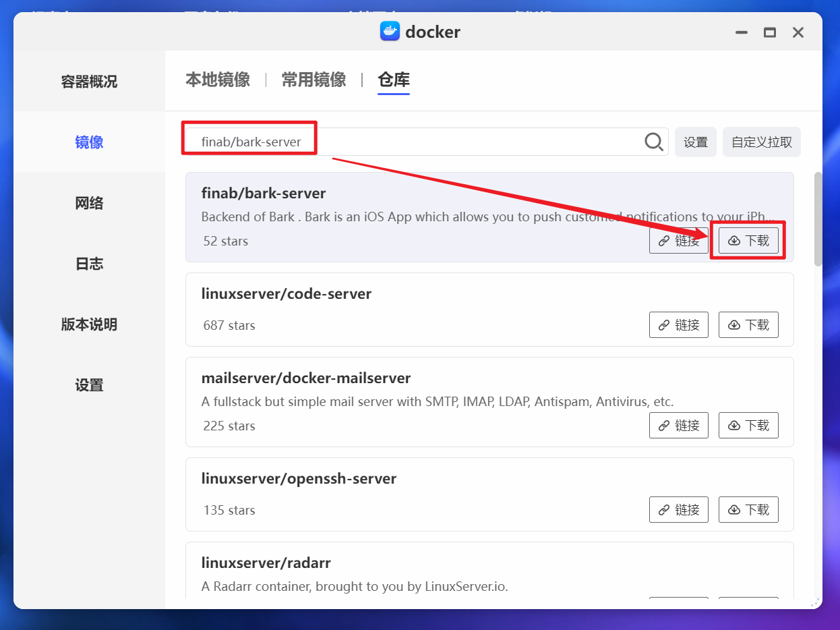The width and height of the screenshot is (840, 630).
Task: Select 镜像 in the sidebar
Action: [89, 142]
